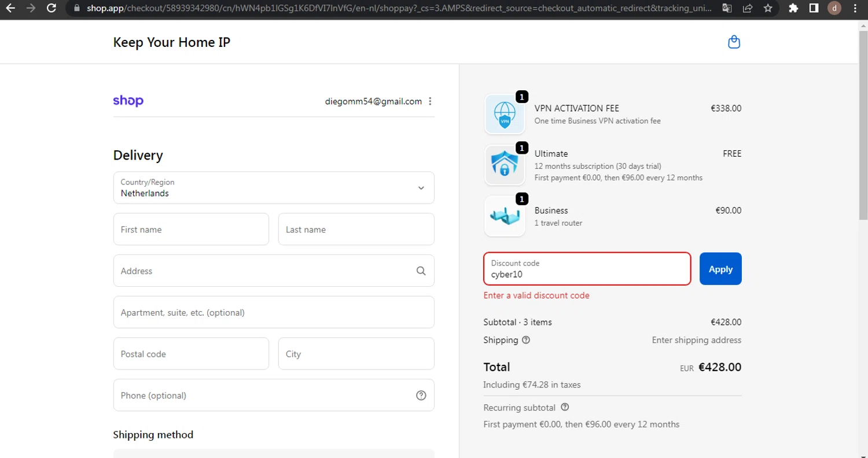Show shipping help info icon
The width and height of the screenshot is (868, 458).
(x=526, y=340)
